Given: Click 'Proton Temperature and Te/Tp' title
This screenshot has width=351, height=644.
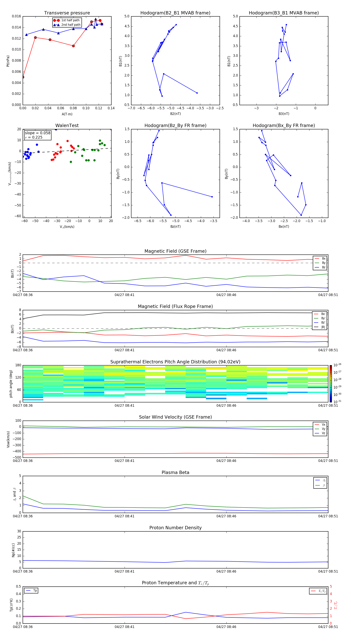Looking at the screenshot, I should click(x=175, y=583).
